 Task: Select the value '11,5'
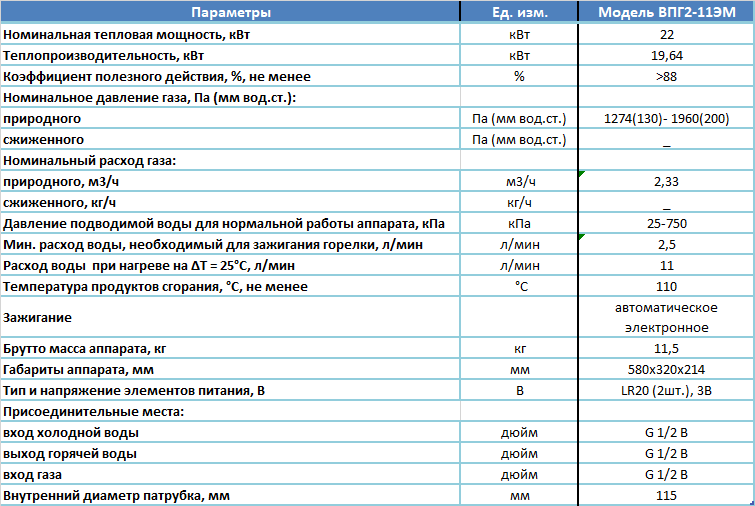pyautogui.click(x=666, y=349)
